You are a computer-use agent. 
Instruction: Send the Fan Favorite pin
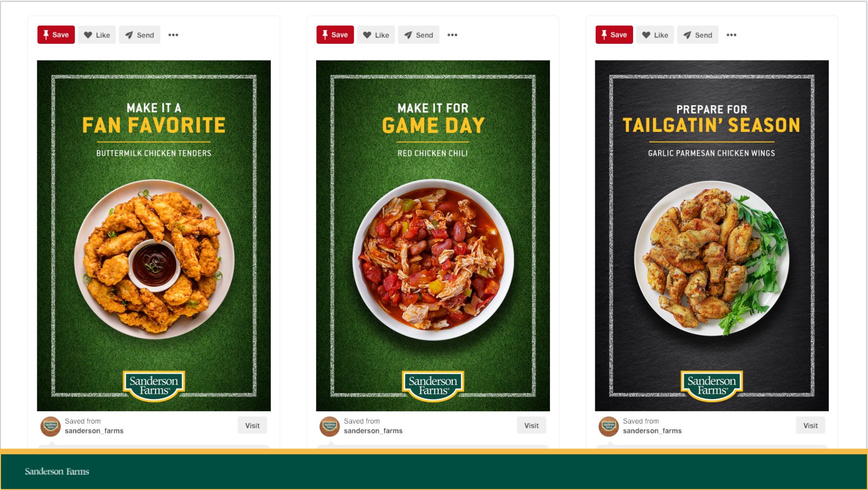coord(140,35)
